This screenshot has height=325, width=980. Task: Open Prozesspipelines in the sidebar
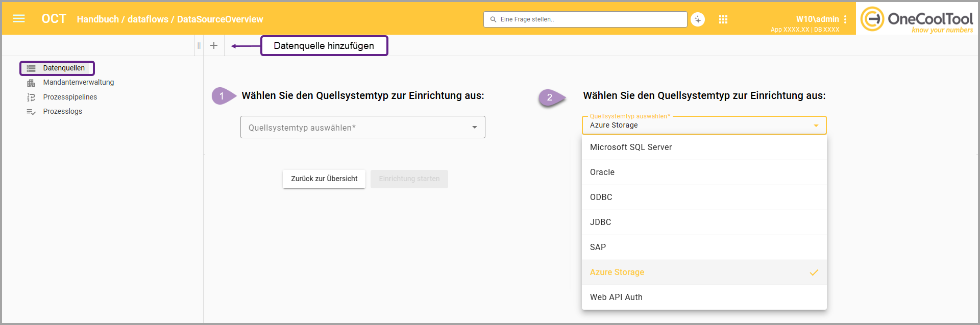pos(70,97)
